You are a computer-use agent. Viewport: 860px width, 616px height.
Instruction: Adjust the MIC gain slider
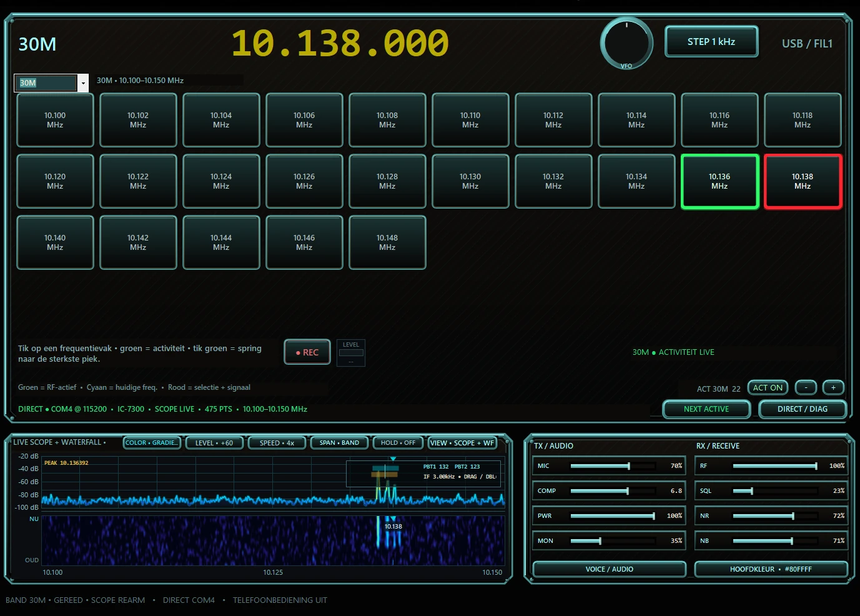pos(613,466)
